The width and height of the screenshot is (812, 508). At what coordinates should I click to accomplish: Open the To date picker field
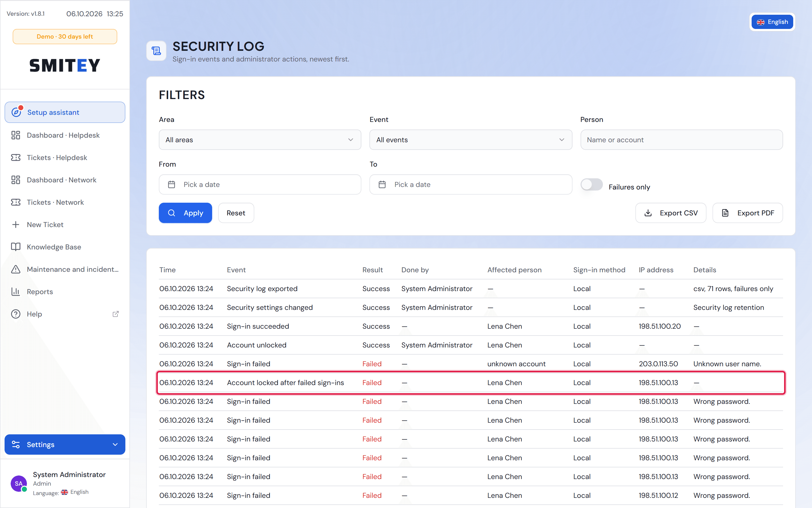click(471, 184)
